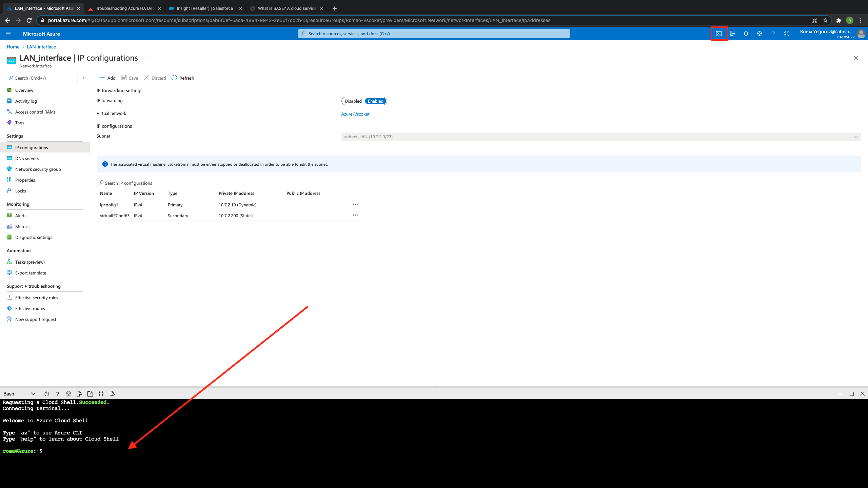Open Alerts under Monitoring

[21, 216]
